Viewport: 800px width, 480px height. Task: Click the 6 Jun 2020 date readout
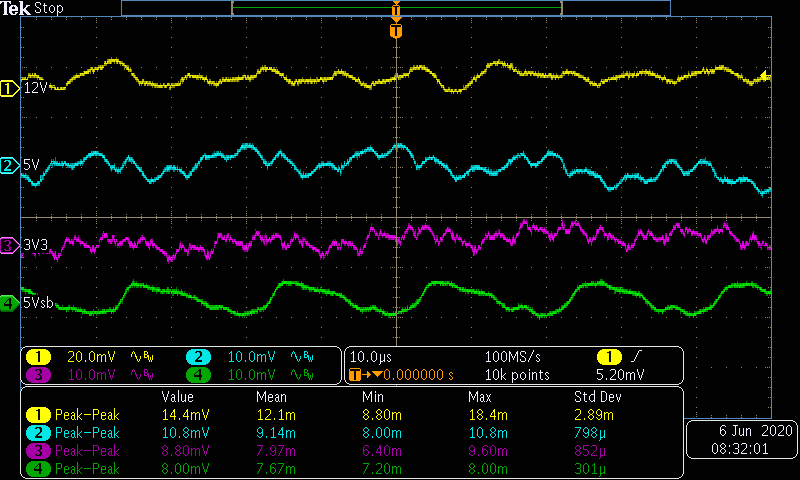point(755,431)
